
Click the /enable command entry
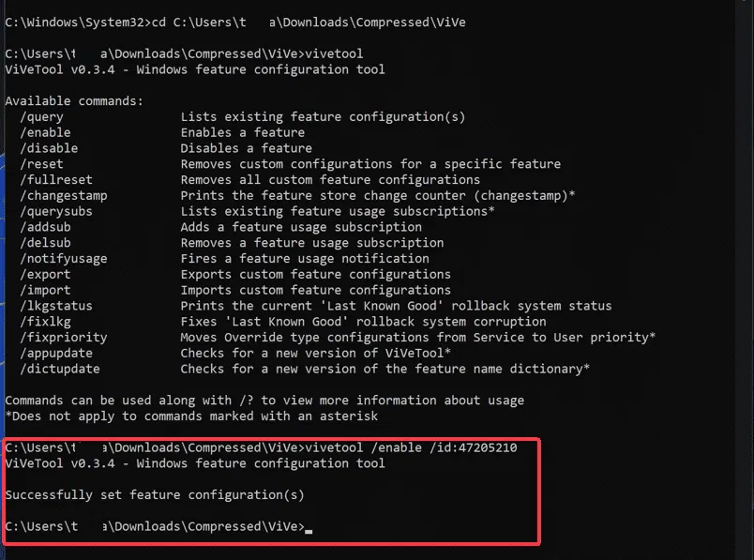click(x=48, y=133)
